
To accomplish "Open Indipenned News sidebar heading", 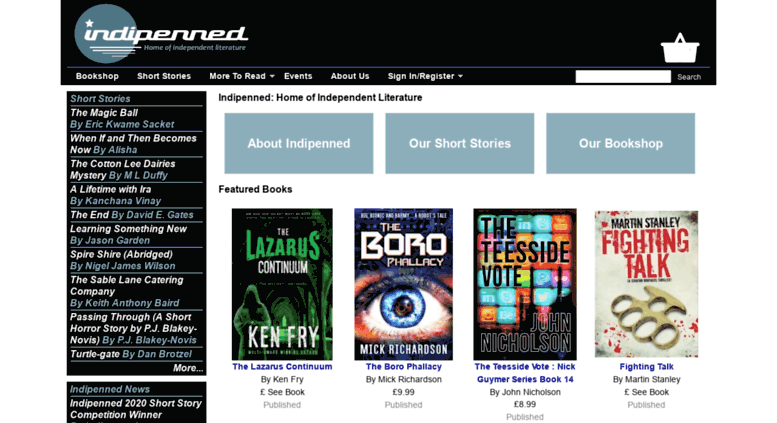I will [x=110, y=389].
